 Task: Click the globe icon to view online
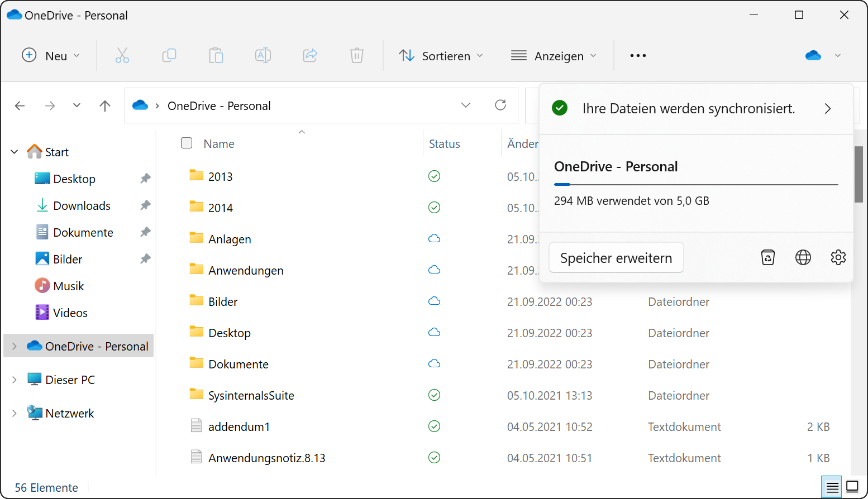(x=803, y=257)
